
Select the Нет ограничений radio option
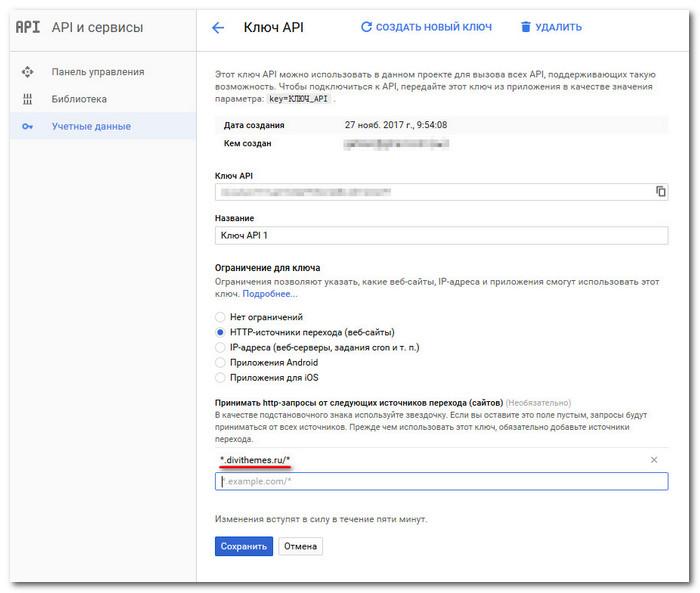pyautogui.click(x=221, y=317)
